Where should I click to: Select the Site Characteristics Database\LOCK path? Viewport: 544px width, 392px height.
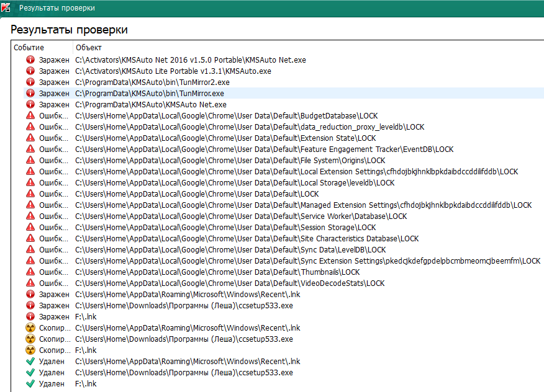tap(247, 239)
